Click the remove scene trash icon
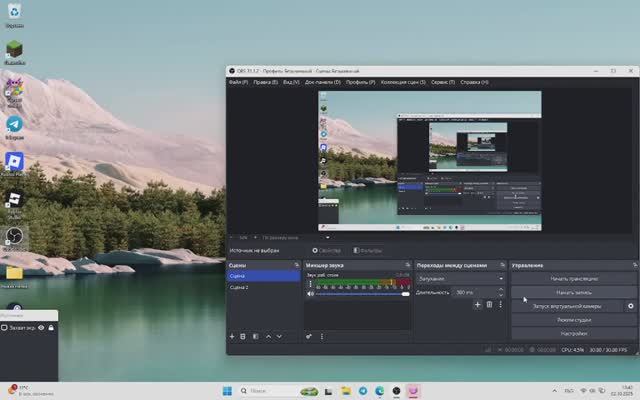The height and width of the screenshot is (400, 640). pyautogui.click(x=243, y=336)
